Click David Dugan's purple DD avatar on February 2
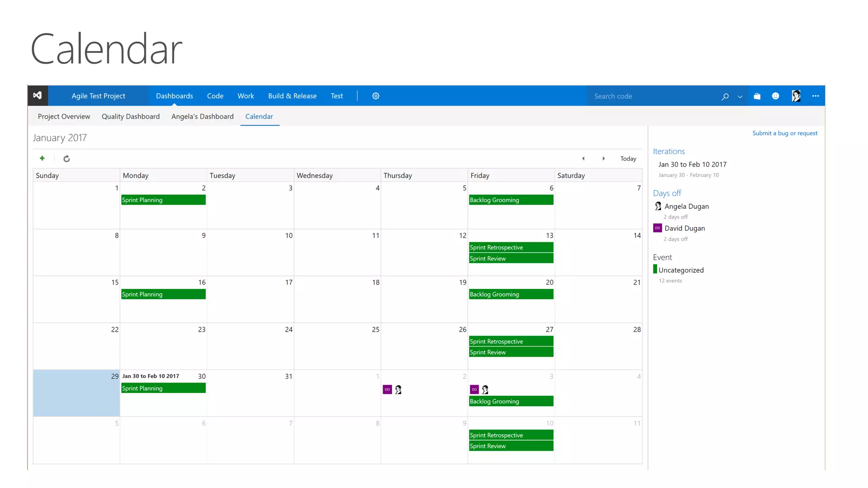The height and width of the screenshot is (488, 868). coord(387,390)
